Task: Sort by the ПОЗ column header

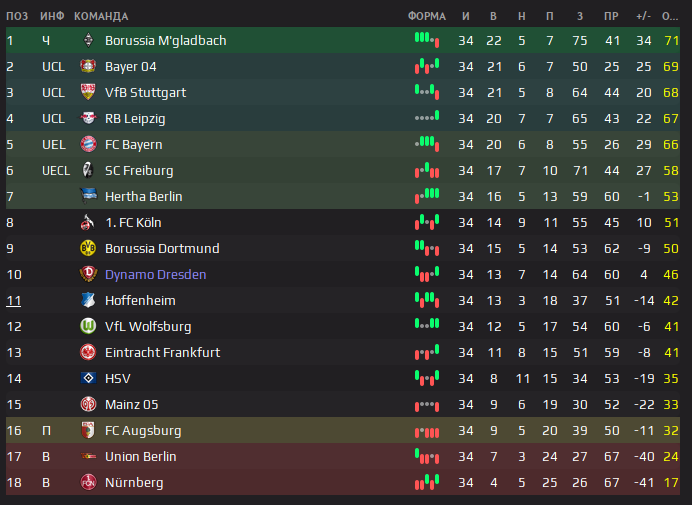Action: 17,16
